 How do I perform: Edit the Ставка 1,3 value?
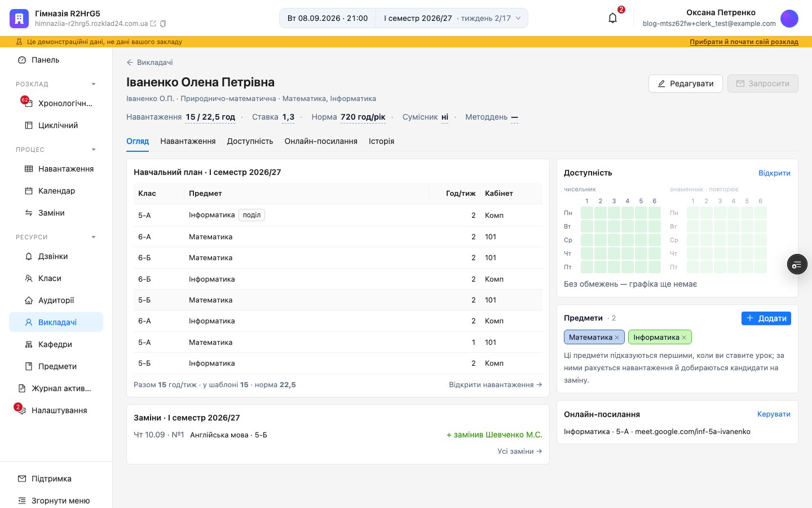click(x=288, y=117)
